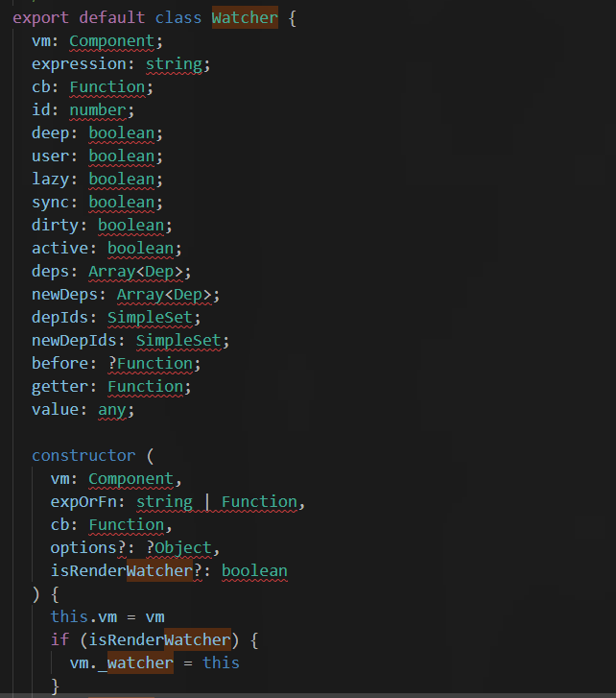Image resolution: width=616 pixels, height=698 pixels.
Task: Click the 'deep' property name
Action: tap(50, 132)
